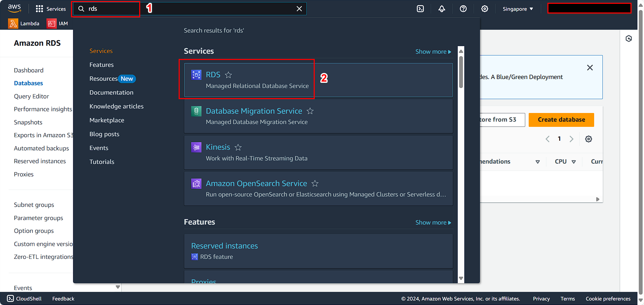Show more Features results

click(x=433, y=223)
